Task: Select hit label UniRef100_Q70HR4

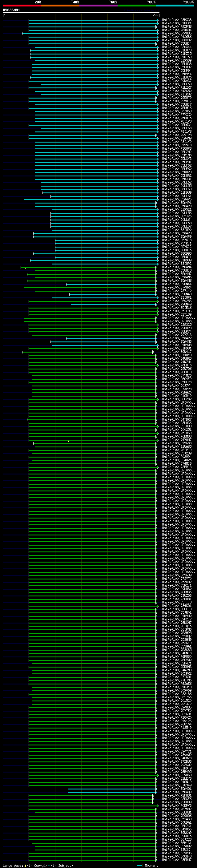Action: (176, 287)
